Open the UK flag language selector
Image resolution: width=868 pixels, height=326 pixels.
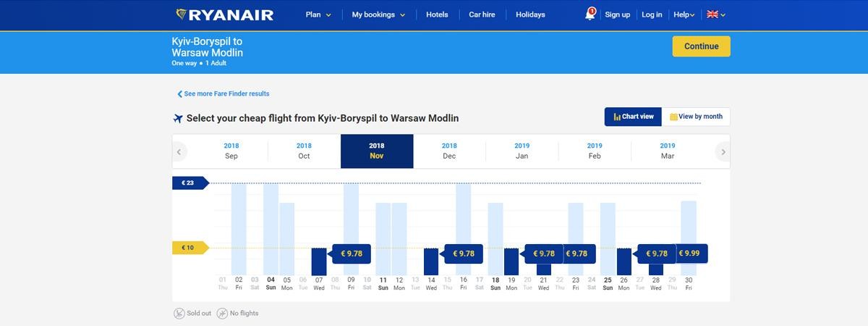coord(715,14)
